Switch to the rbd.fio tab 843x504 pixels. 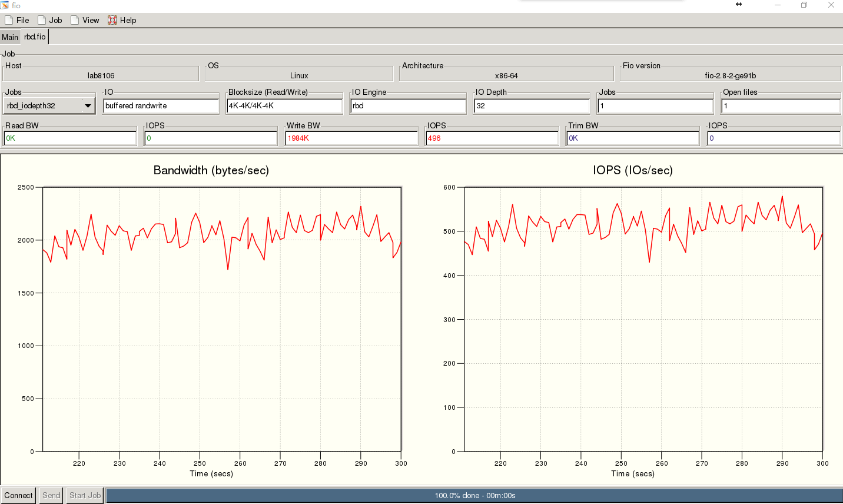click(x=35, y=37)
